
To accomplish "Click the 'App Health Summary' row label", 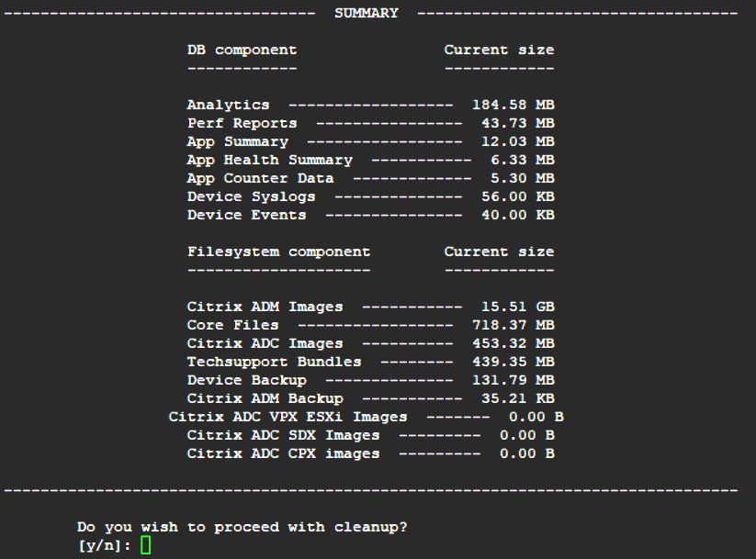I will [x=269, y=160].
